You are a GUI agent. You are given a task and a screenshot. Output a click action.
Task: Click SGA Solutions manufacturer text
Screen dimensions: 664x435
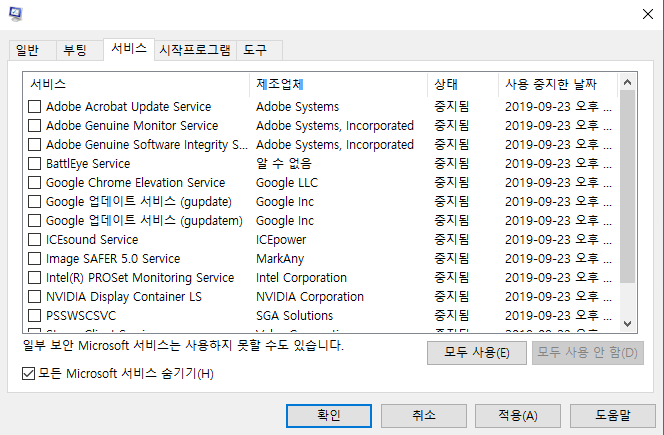tap(294, 316)
